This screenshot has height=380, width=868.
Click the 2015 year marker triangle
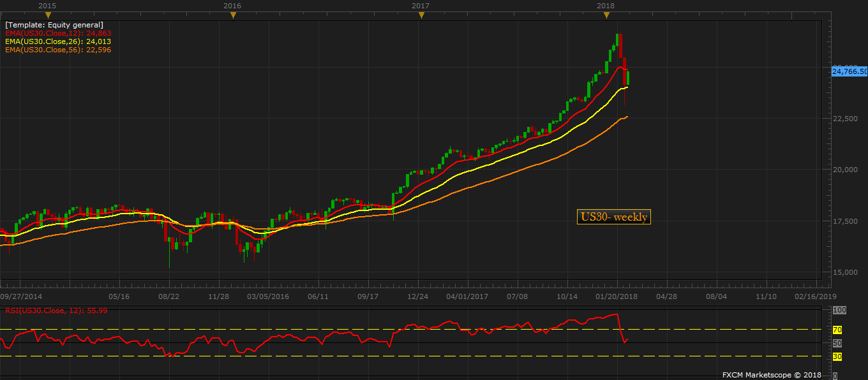tap(47, 15)
